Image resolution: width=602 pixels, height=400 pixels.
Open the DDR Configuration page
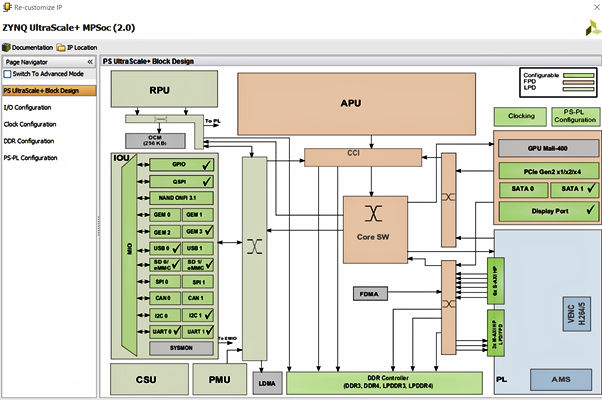(28, 141)
